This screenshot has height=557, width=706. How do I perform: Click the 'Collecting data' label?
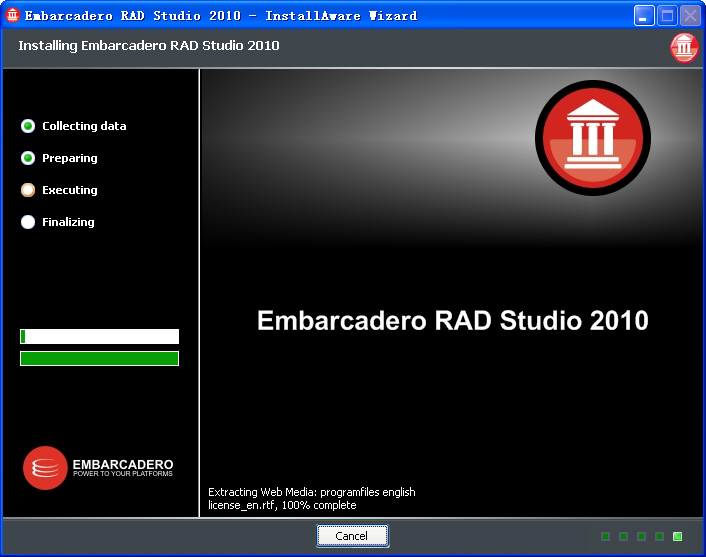(84, 126)
